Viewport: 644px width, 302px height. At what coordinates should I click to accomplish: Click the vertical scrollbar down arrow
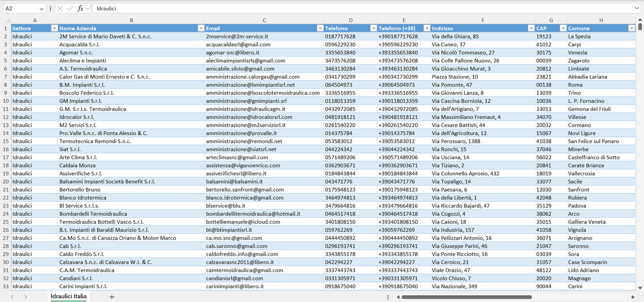[x=640, y=288]
